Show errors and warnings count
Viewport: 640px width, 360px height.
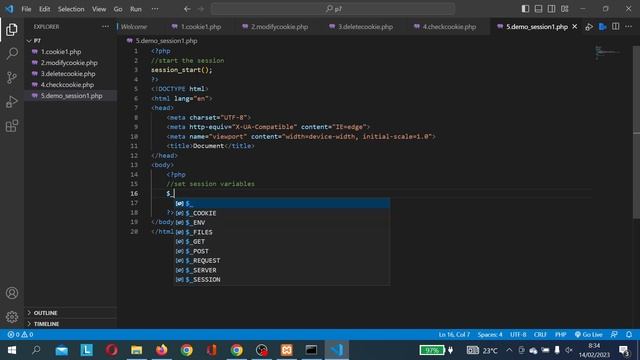20,334
